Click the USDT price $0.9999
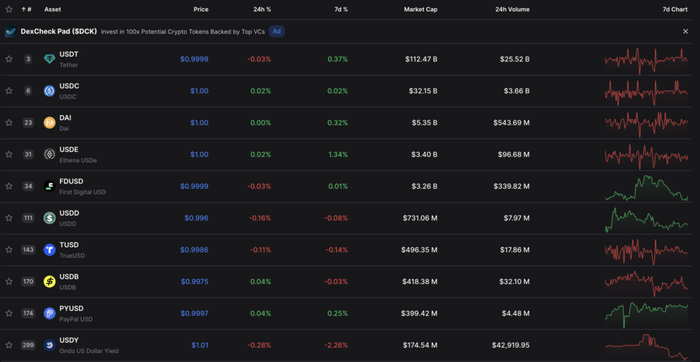Viewport: 700px width, 362px height. tap(194, 59)
